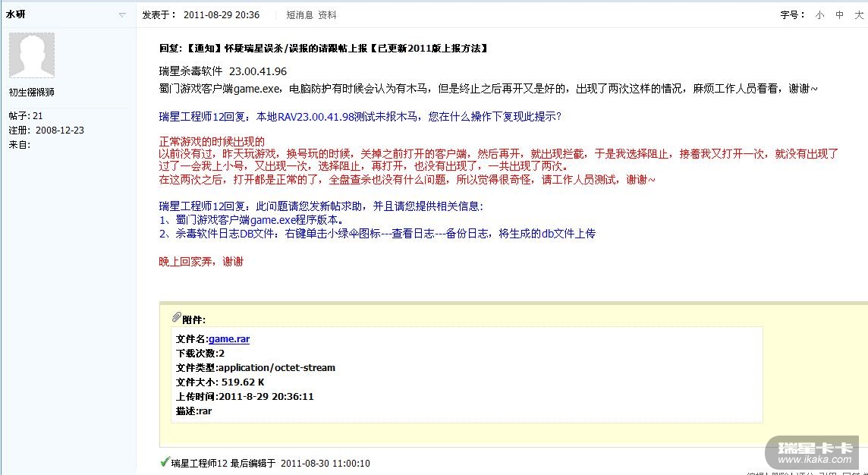
Task: Click the 附件: heading
Action: 193,320
